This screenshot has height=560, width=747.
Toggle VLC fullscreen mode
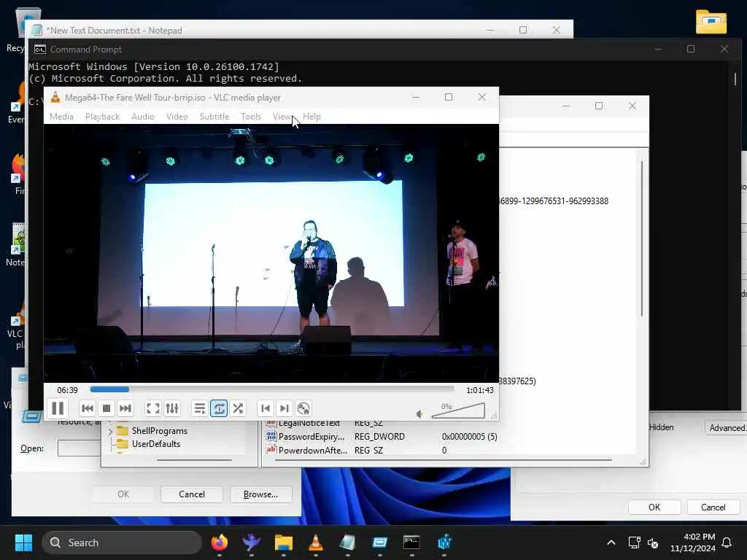(153, 408)
